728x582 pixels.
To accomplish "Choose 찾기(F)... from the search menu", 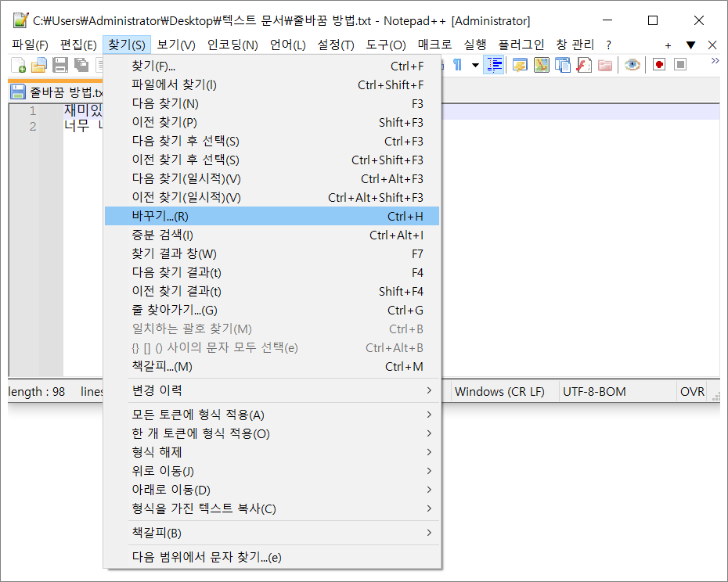I will tap(272, 66).
